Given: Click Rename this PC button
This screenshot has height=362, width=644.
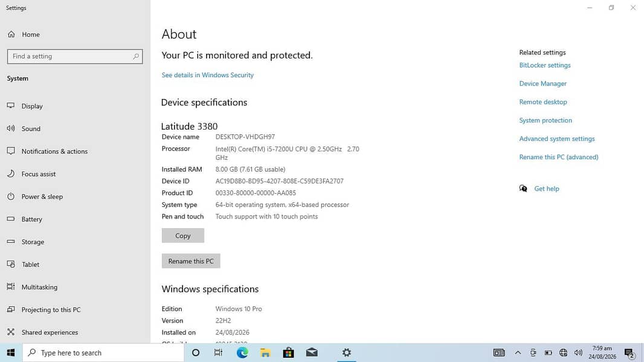Looking at the screenshot, I should pyautogui.click(x=191, y=261).
